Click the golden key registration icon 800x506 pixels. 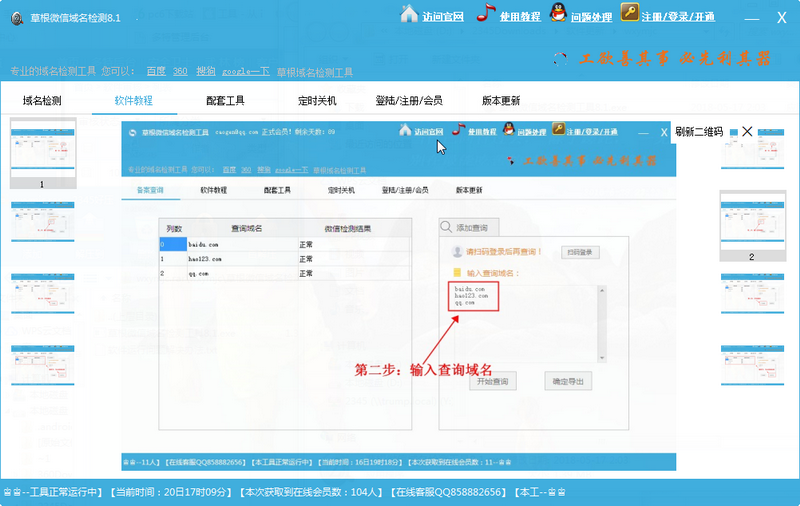630,12
